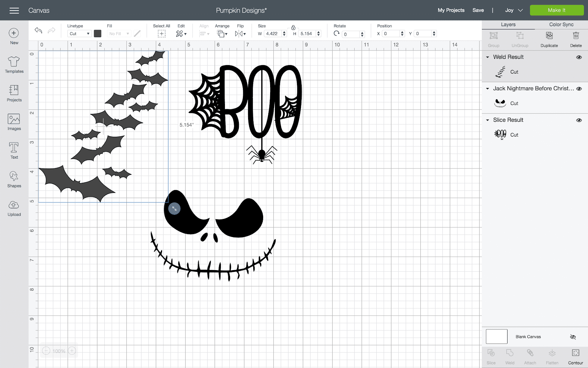The width and height of the screenshot is (588, 368).
Task: Open the Shapes panel
Action: [14, 180]
